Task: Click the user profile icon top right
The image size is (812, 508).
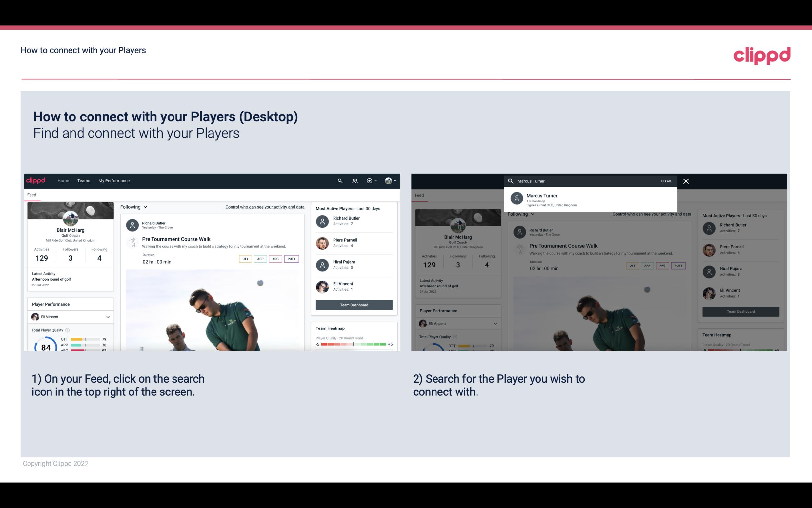Action: click(388, 180)
